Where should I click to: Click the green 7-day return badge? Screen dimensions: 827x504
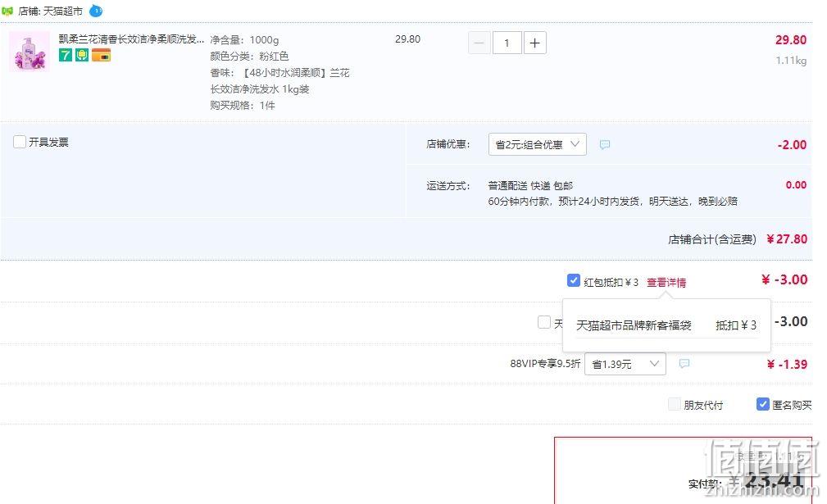[66, 55]
